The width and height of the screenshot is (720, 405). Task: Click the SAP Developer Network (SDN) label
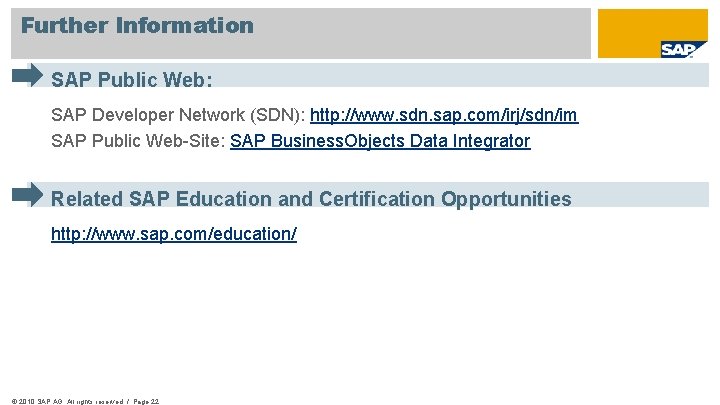click(178, 116)
